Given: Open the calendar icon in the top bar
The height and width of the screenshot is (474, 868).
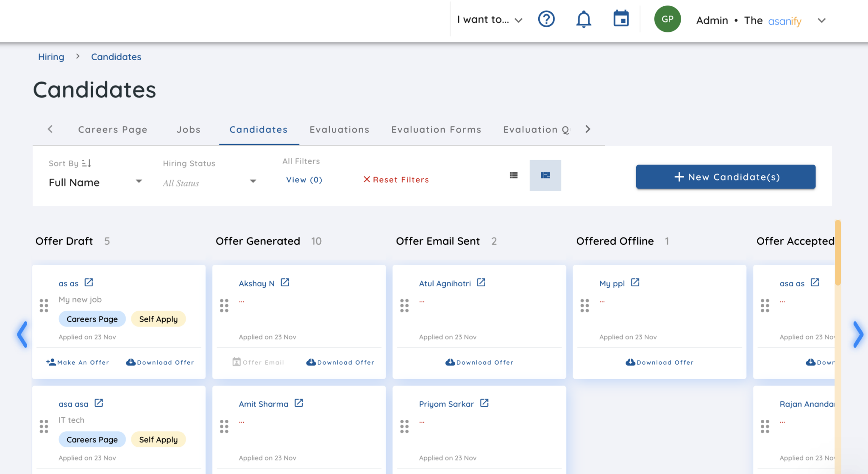Looking at the screenshot, I should coord(620,19).
